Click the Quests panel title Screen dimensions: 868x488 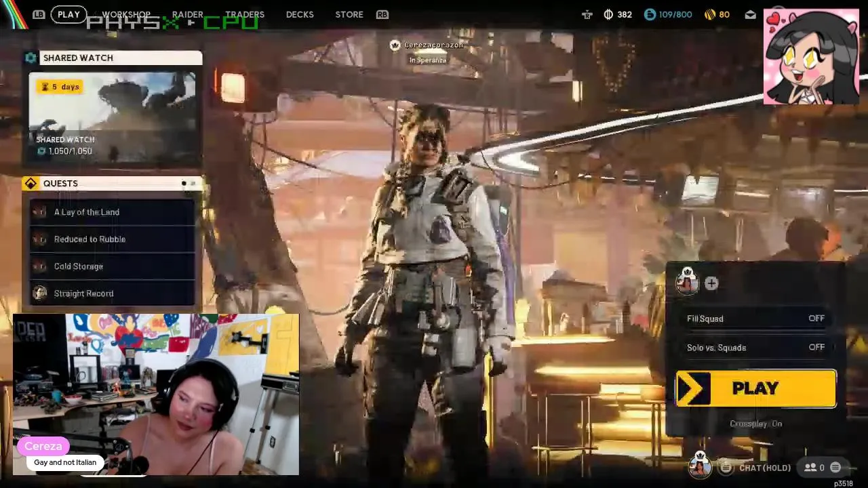pyautogui.click(x=60, y=183)
